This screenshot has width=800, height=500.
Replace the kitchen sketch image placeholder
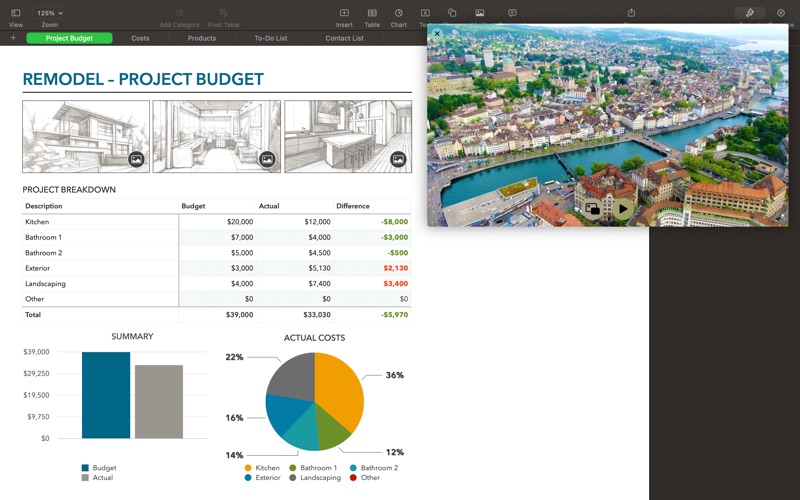click(x=398, y=159)
